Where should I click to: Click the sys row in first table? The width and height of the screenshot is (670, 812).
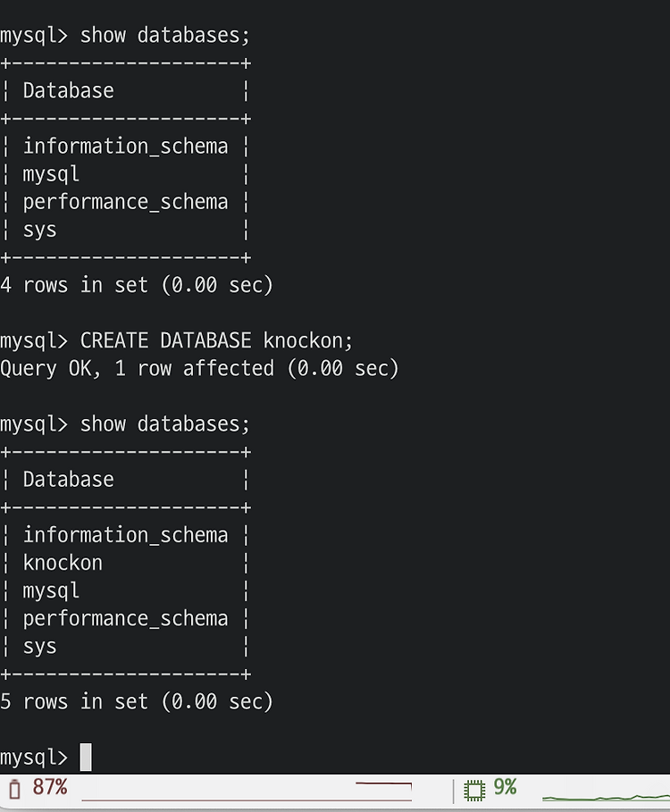[40, 230]
